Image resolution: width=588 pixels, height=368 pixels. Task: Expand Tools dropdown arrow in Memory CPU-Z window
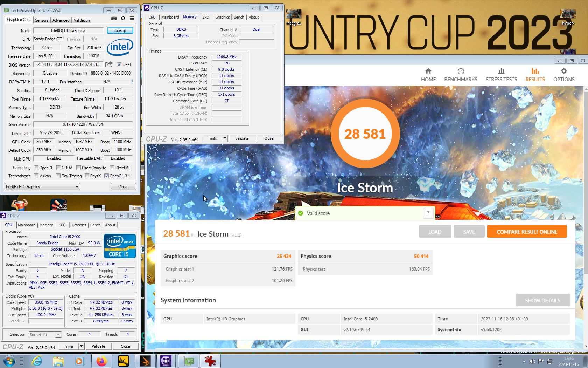click(225, 138)
